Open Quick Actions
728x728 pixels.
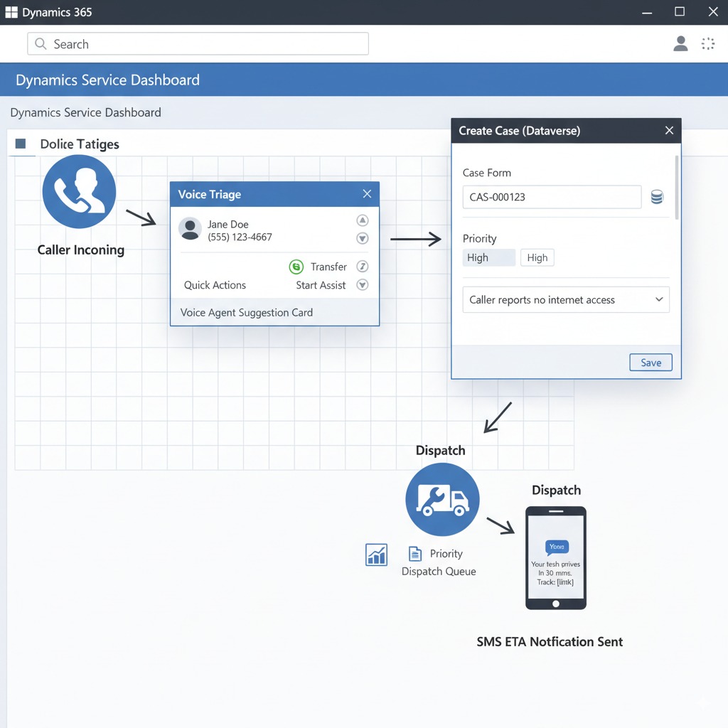click(215, 285)
